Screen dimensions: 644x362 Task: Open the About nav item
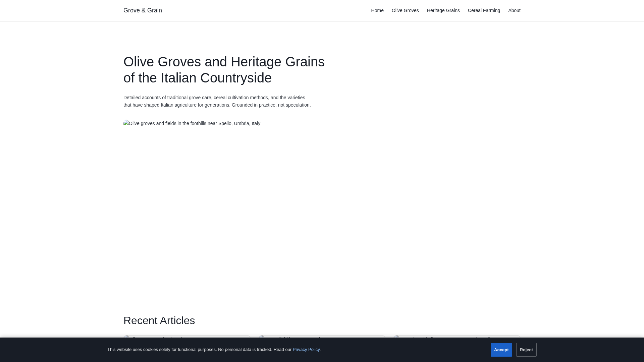pyautogui.click(x=514, y=10)
